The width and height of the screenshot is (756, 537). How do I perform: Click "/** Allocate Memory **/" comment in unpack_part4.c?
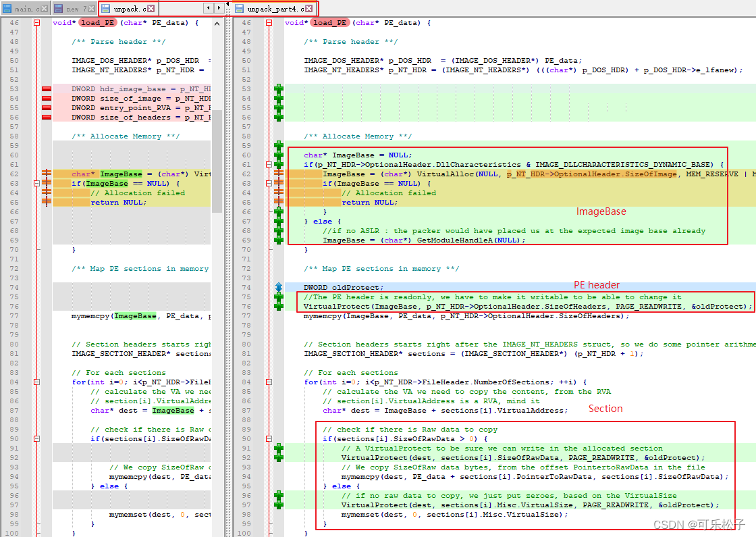[358, 136]
